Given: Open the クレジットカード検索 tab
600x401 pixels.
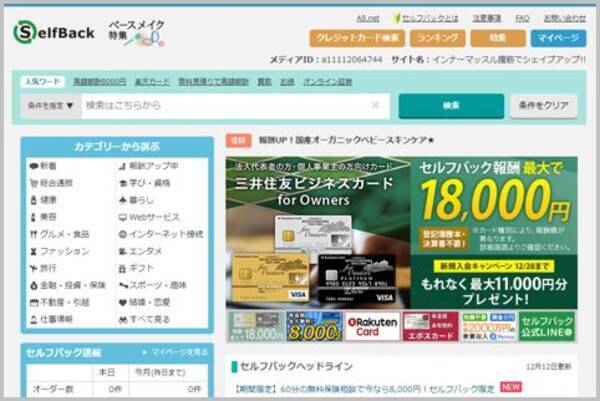Looking at the screenshot, I should coord(356,38).
